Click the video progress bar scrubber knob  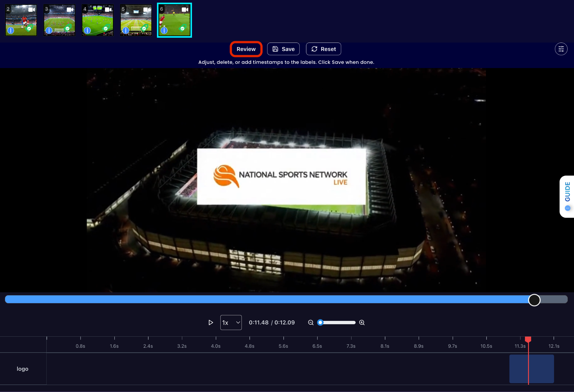pos(534,300)
